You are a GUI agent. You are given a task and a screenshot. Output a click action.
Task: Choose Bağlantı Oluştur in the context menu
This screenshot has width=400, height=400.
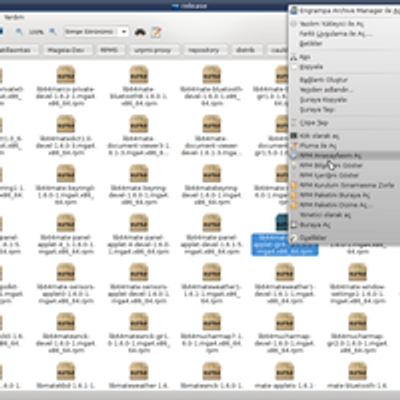click(345, 80)
